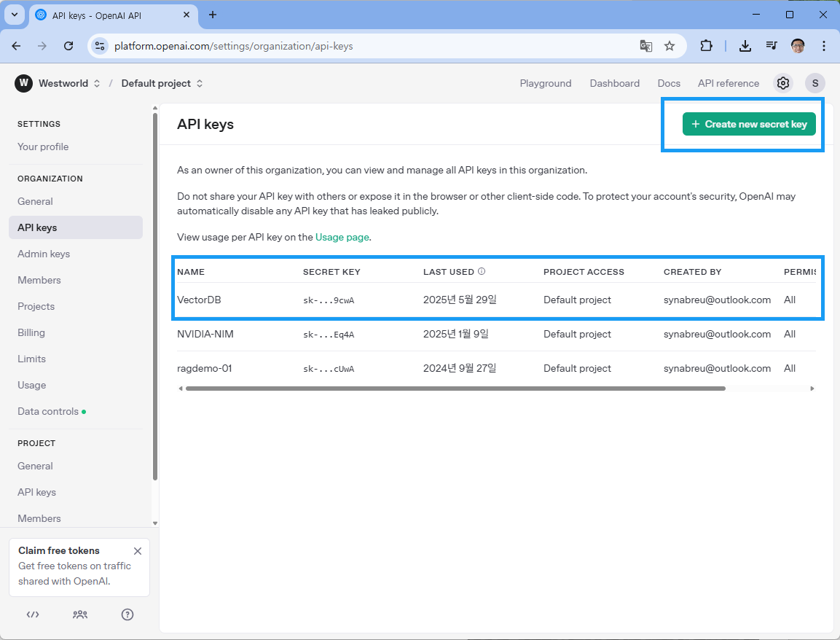Click the API keys browser tab
The image size is (840, 640).
114,15
